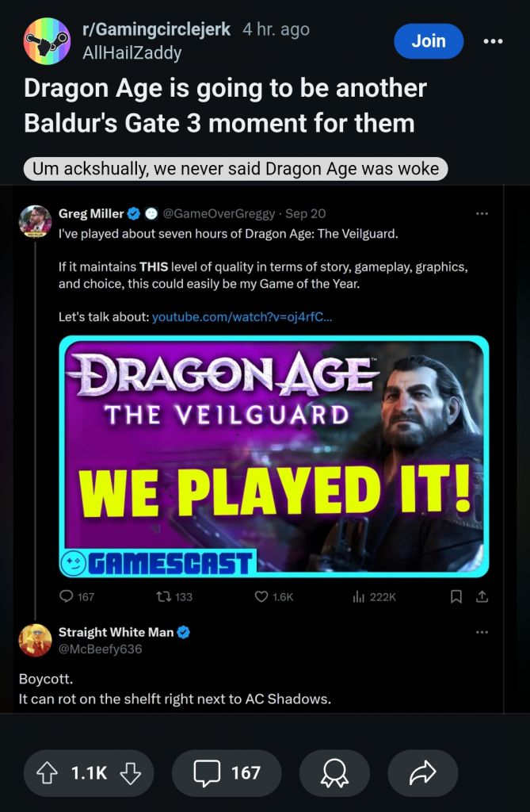The image size is (530, 812).
Task: Tap the tweet's 167 reply bubble
Action: [x=67, y=596]
